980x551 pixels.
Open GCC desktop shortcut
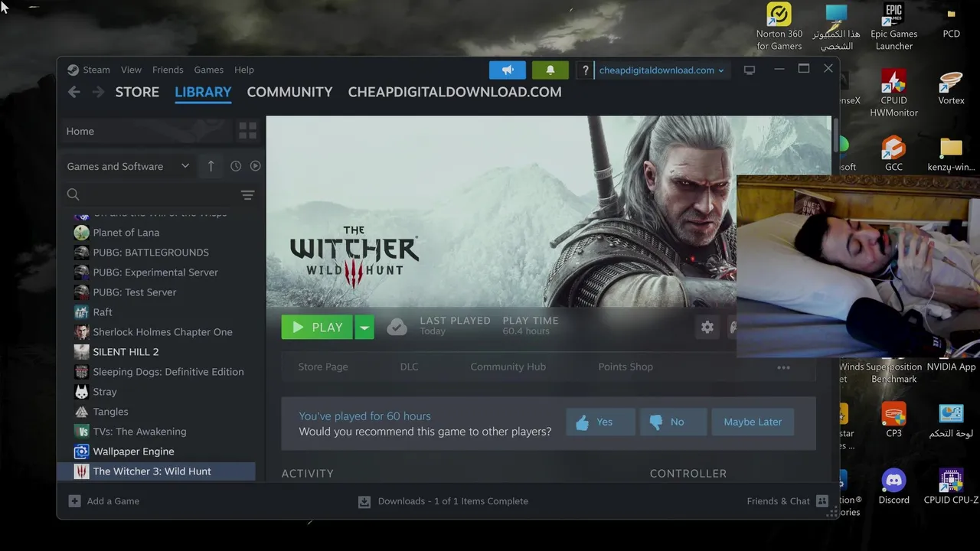[893, 153]
